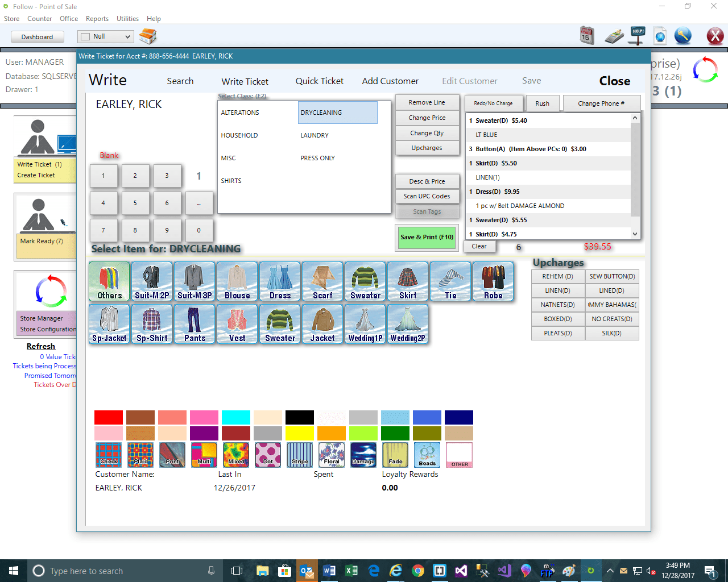Select the Floral pattern icon
This screenshot has width=728, height=582.
click(x=332, y=455)
